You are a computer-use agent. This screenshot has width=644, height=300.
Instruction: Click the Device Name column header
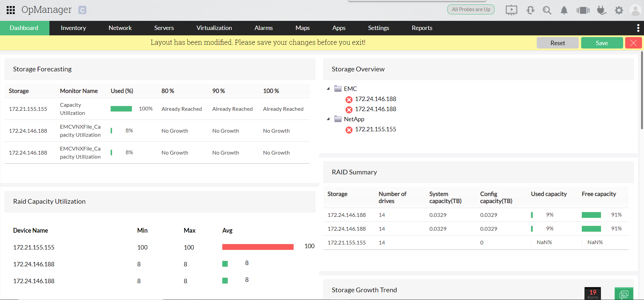point(31,230)
